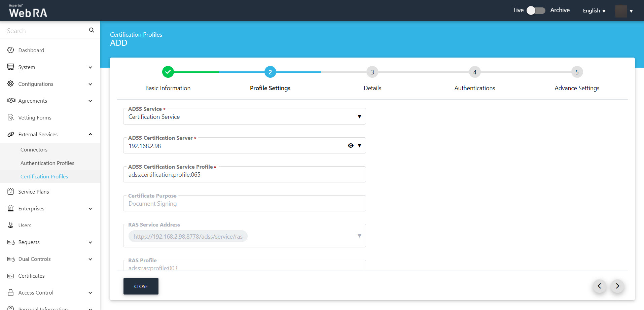
Task: Go to next wizard step arrow
Action: click(x=617, y=286)
